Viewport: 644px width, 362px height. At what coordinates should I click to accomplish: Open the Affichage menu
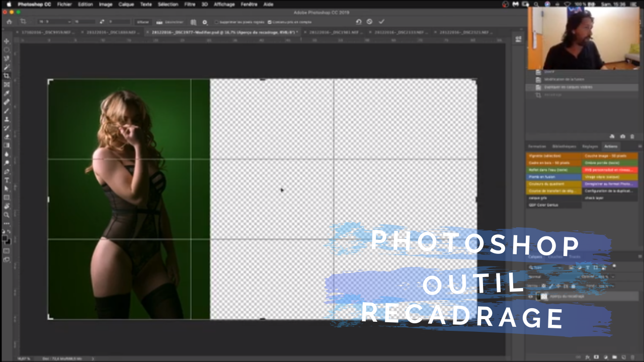pyautogui.click(x=223, y=4)
